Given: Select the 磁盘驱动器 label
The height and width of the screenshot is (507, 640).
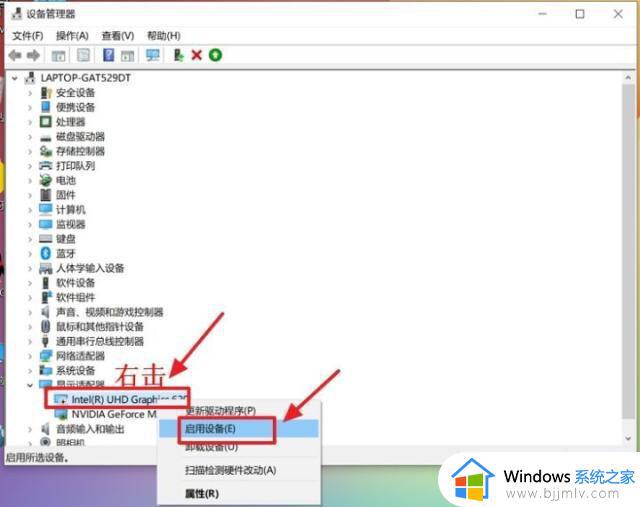Looking at the screenshot, I should (x=80, y=137).
